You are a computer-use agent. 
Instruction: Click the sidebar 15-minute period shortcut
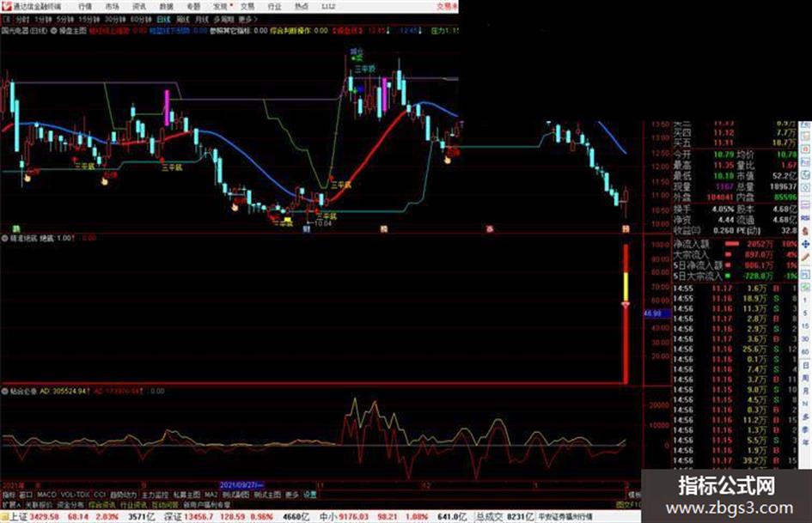point(805,326)
